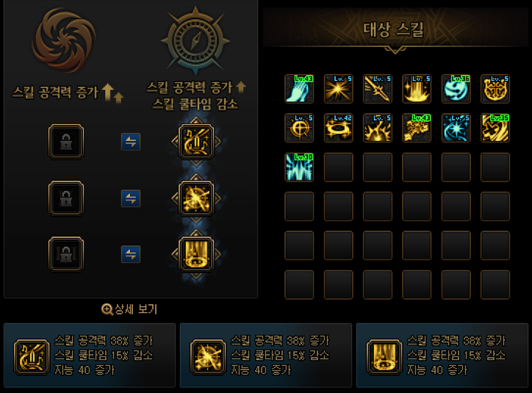Click 상세 보기 magnifier link
The width and height of the screenshot is (532, 393).
tap(129, 309)
